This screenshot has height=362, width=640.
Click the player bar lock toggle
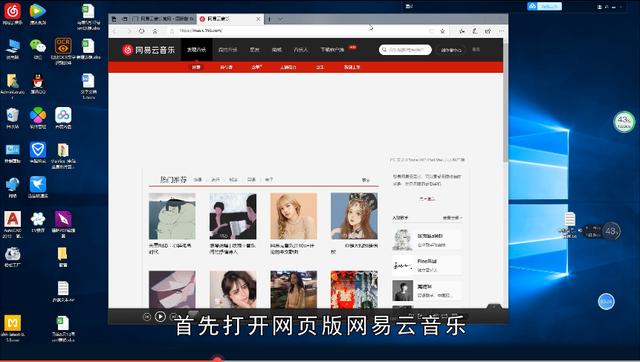coord(494,306)
